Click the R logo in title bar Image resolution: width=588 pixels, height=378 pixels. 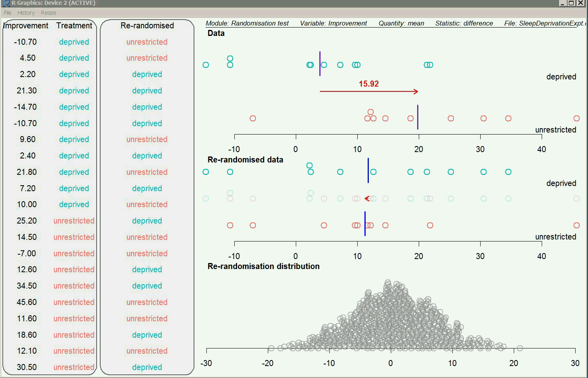click(6, 3)
